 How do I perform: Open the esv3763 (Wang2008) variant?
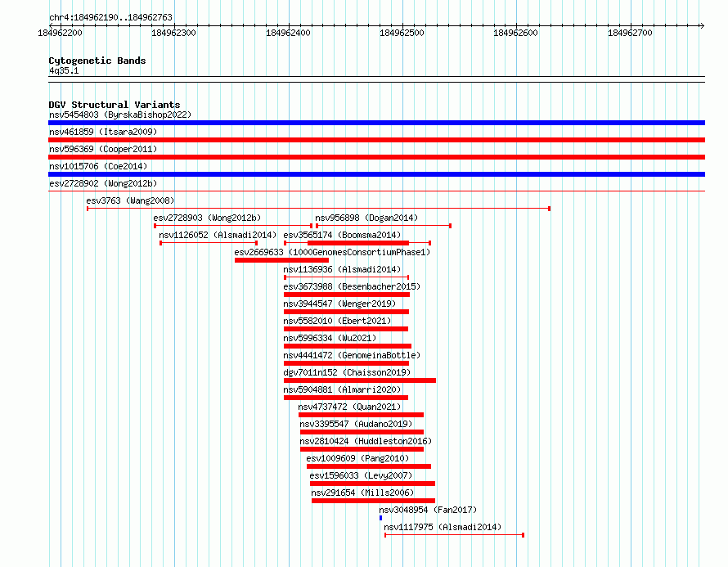pyautogui.click(x=130, y=200)
